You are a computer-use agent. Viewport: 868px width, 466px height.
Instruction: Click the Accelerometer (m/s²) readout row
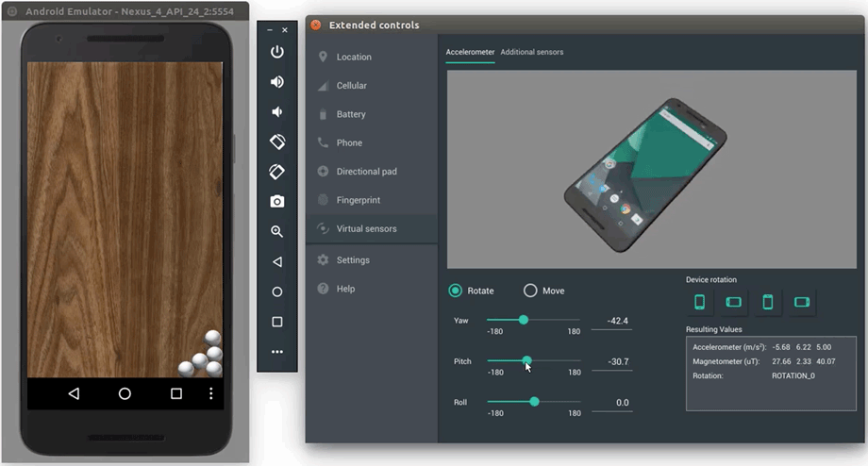[762, 347]
